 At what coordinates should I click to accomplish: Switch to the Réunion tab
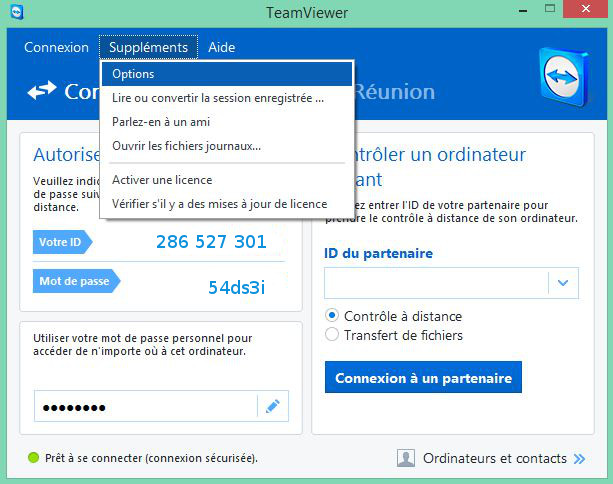click(395, 92)
